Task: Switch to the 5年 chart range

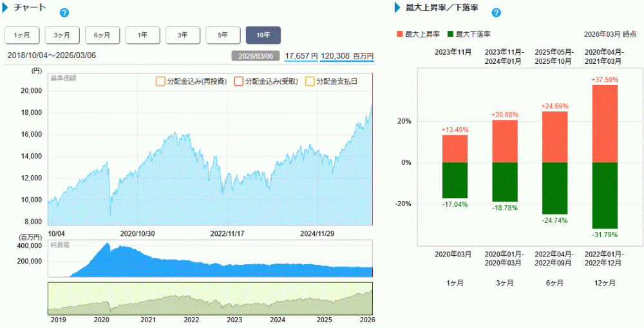Action: click(x=223, y=35)
